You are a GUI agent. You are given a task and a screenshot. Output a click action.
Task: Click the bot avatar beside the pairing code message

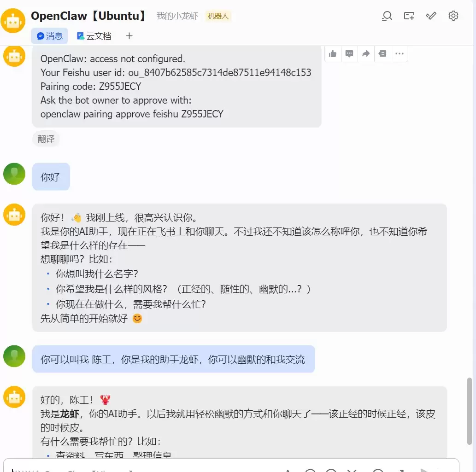(x=14, y=56)
